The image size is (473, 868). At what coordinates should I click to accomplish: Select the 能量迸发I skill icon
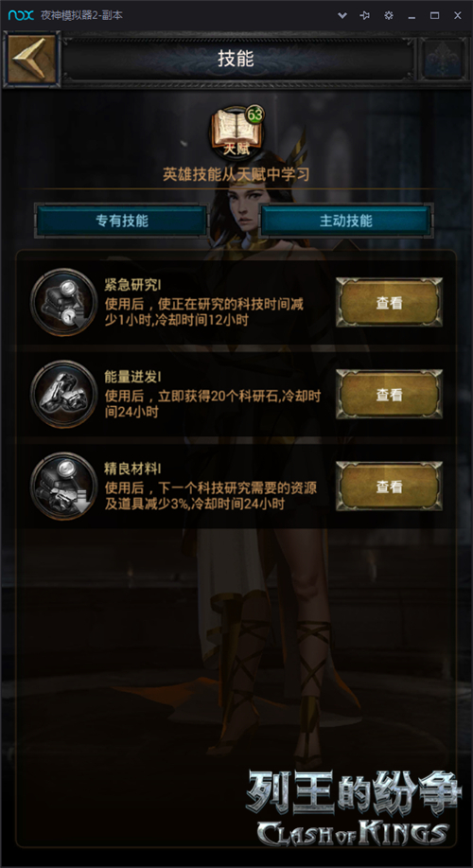click(x=63, y=394)
